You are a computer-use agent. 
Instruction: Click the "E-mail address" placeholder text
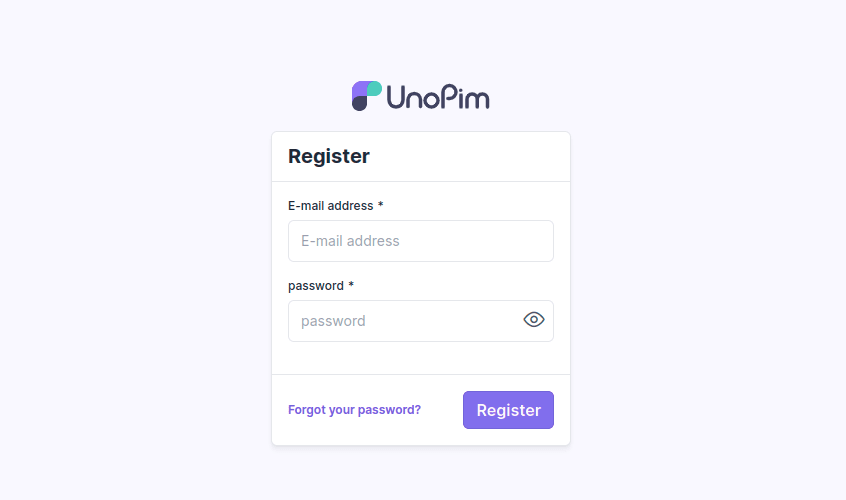pos(350,241)
